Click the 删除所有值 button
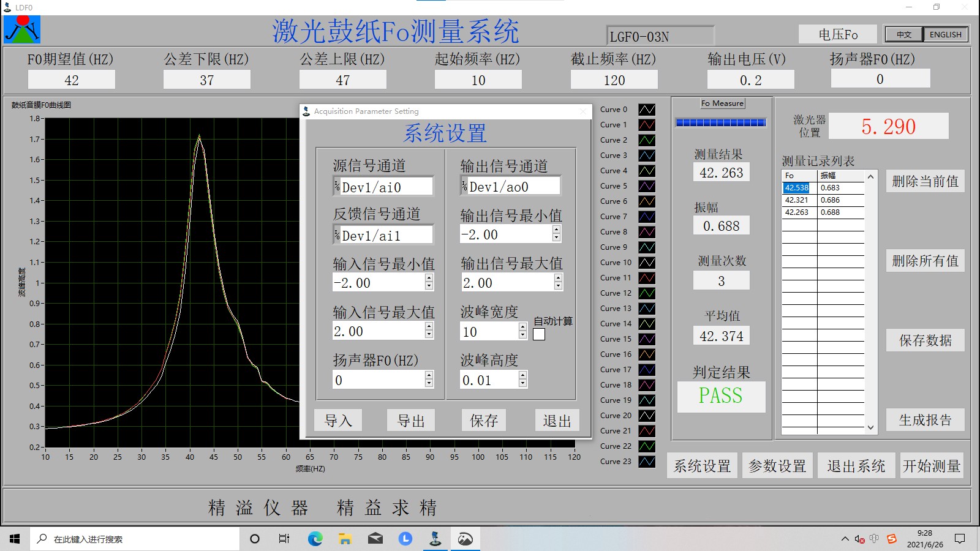Image resolution: width=980 pixels, height=551 pixels. tap(925, 261)
